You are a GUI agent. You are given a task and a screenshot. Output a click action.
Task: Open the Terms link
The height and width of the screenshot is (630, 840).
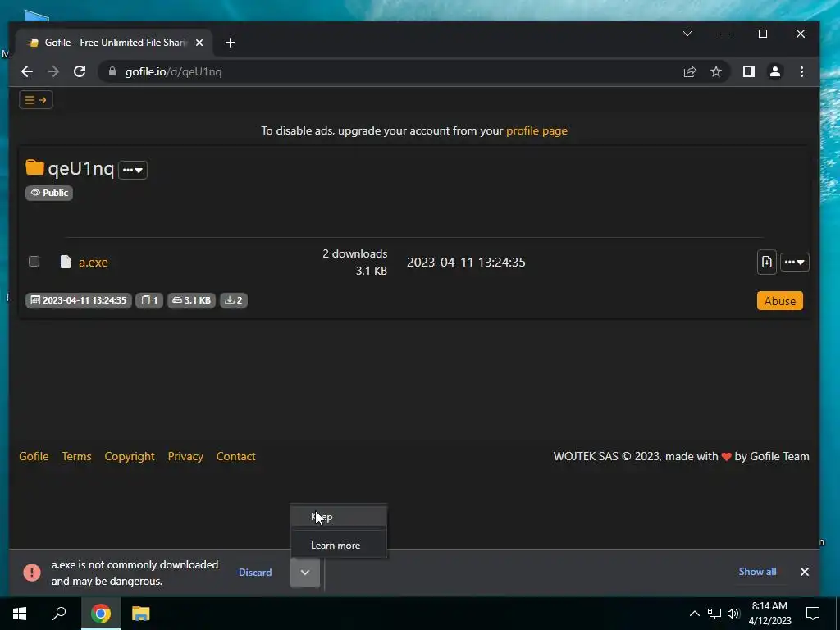click(x=76, y=456)
